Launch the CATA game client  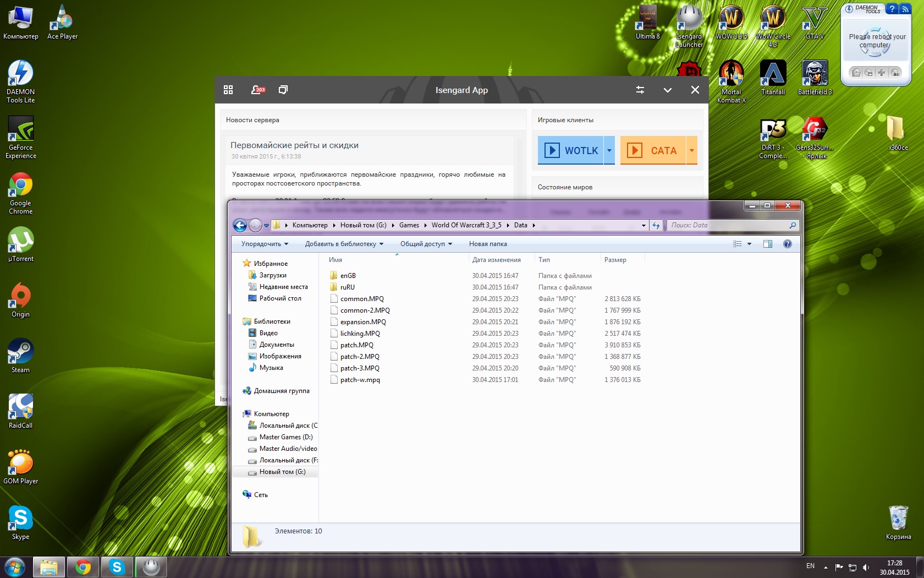[x=653, y=150]
